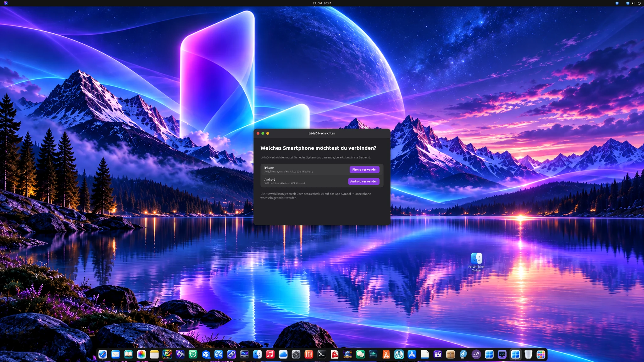Click the 'Android' row label
644x362 pixels.
click(269, 180)
